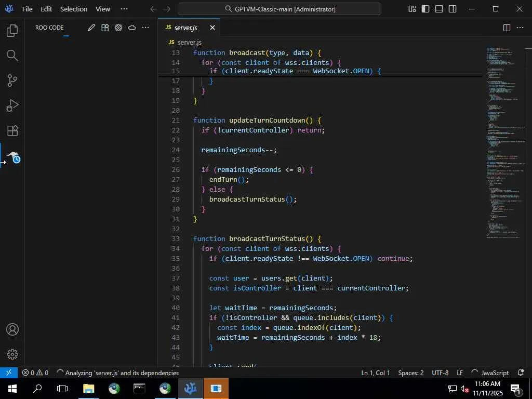
Task: Open the File menu
Action: click(27, 9)
